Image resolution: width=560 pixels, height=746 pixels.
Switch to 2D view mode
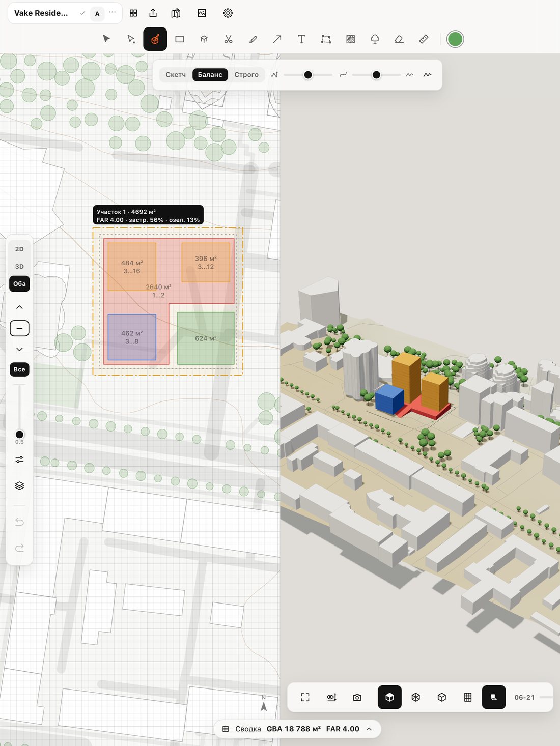[19, 249]
